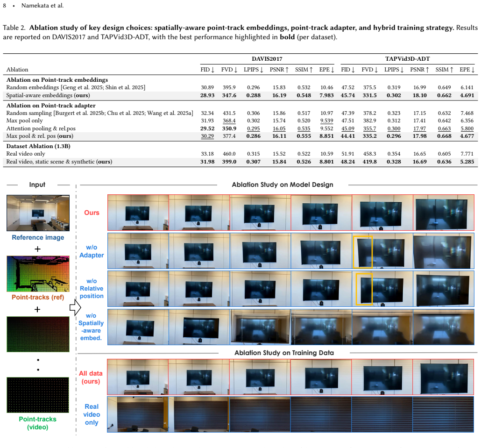Click the last frame of w/o Spatially-aware embed. row
Screen dimensions: 481x448
(444, 327)
